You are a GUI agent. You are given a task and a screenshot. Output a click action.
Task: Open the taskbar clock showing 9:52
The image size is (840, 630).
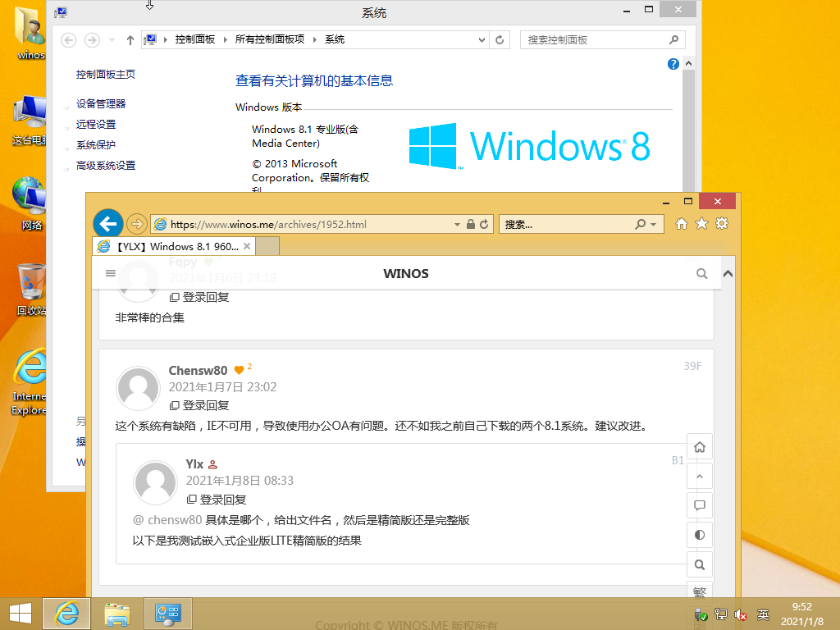click(x=802, y=614)
